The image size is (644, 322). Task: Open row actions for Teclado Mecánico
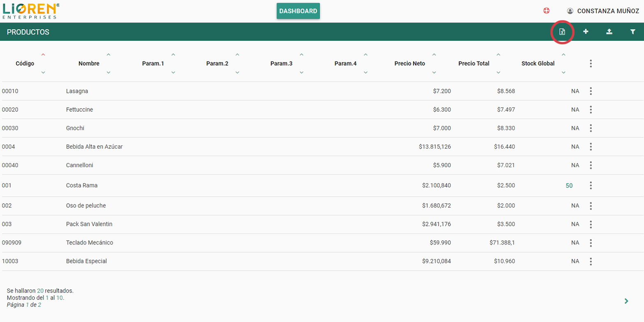[591, 243]
